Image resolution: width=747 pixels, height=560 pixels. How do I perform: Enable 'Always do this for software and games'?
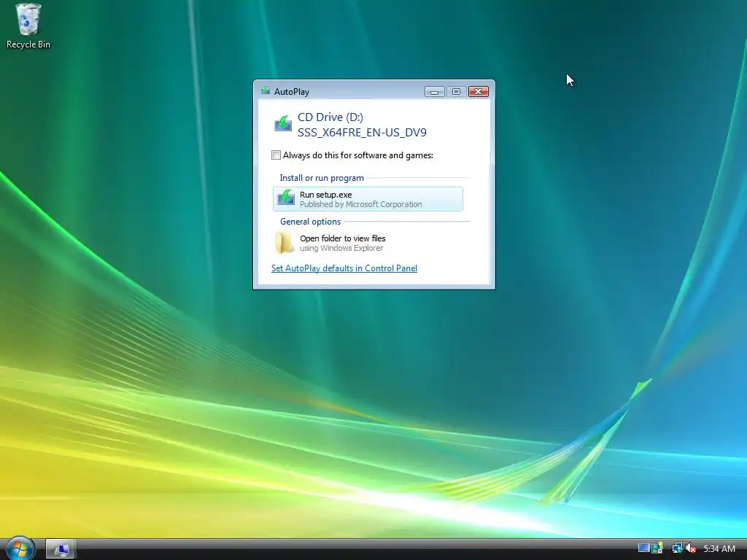pyautogui.click(x=276, y=155)
